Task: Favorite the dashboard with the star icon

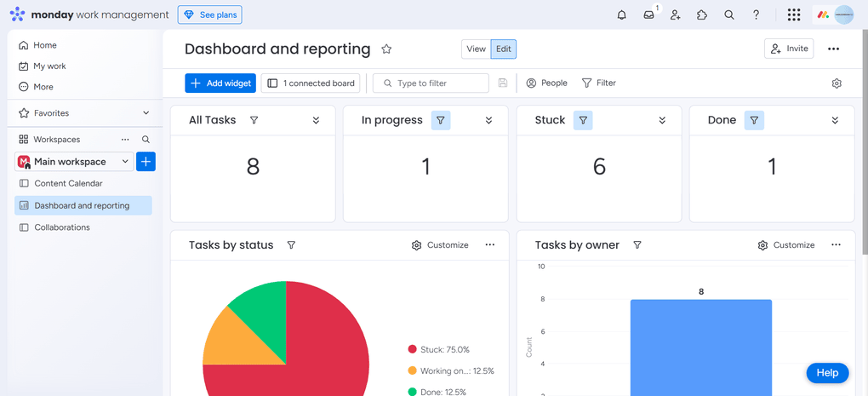Action: pos(386,49)
